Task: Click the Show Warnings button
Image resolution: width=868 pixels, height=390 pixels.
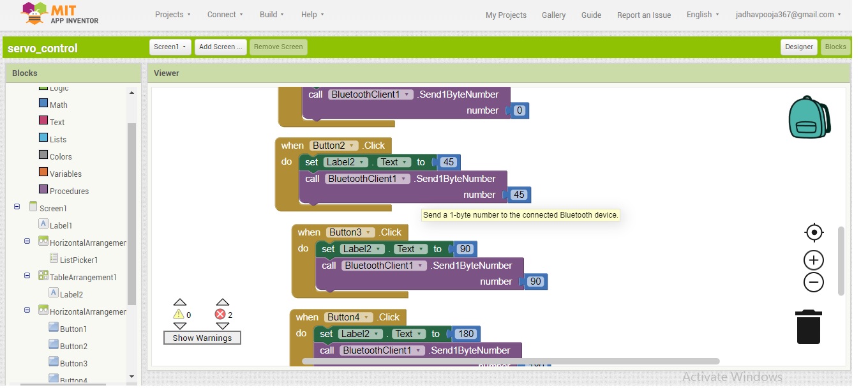Action: [202, 338]
